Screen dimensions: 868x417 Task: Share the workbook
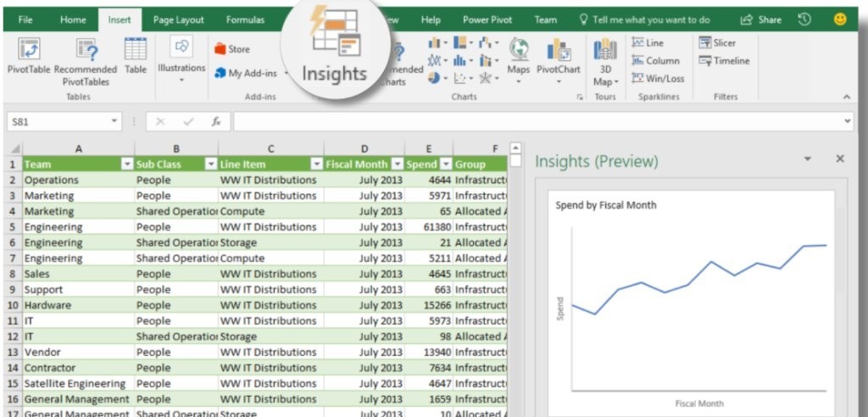(761, 20)
